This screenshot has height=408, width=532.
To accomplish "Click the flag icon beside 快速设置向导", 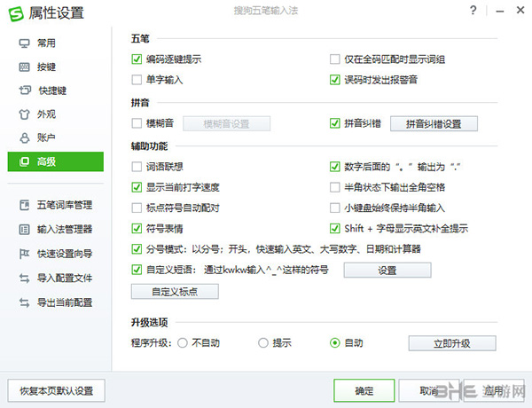I will (x=25, y=254).
